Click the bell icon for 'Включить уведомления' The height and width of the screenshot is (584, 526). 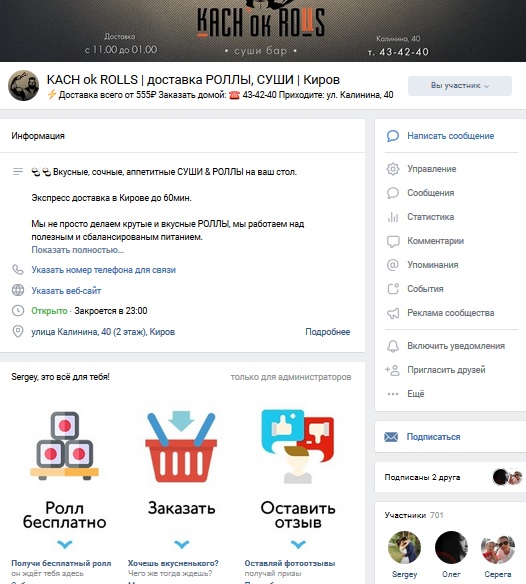click(393, 346)
